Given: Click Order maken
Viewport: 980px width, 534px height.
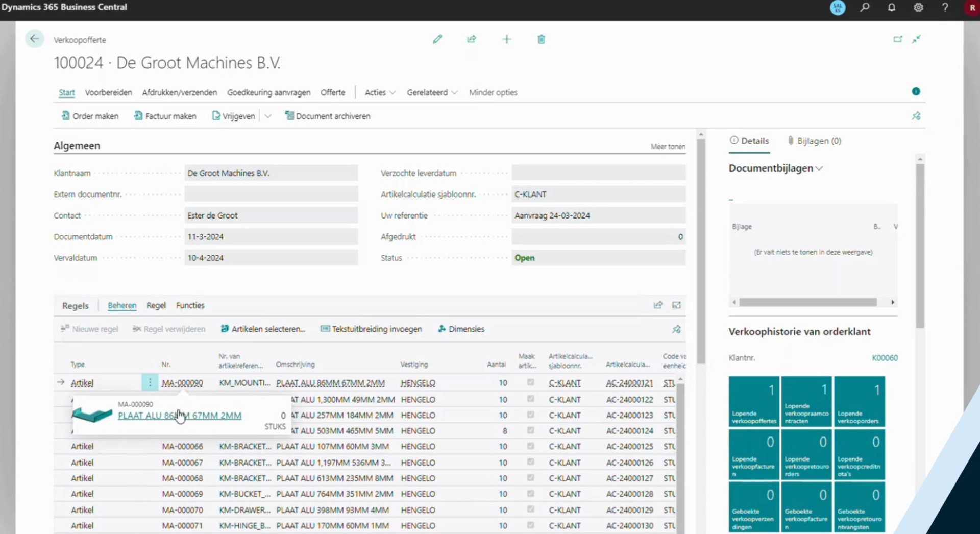Looking at the screenshot, I should (x=90, y=116).
